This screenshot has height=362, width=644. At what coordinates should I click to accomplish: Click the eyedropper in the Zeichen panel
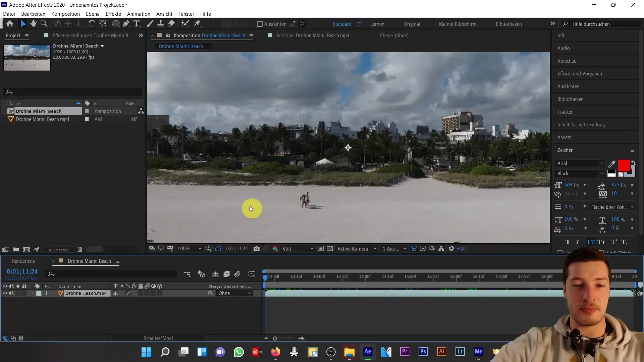pos(611,164)
